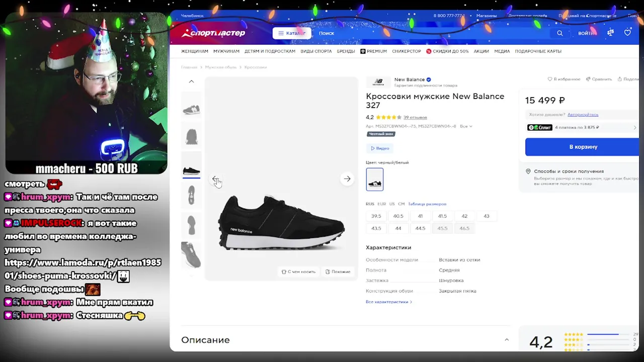
Task: Open 'Все характеристики' link
Action: pyautogui.click(x=388, y=302)
